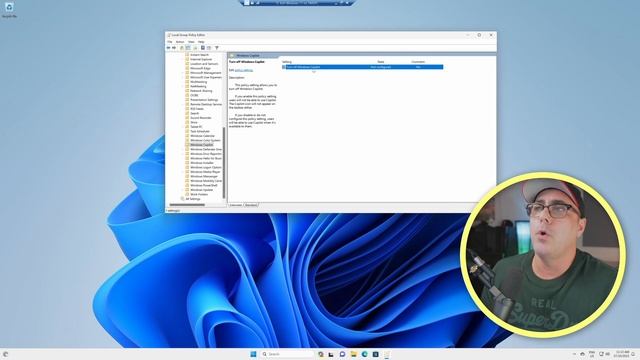Show hidden tray icons chevron
Image resolution: width=640 pixels, height=360 pixels.
point(574,354)
